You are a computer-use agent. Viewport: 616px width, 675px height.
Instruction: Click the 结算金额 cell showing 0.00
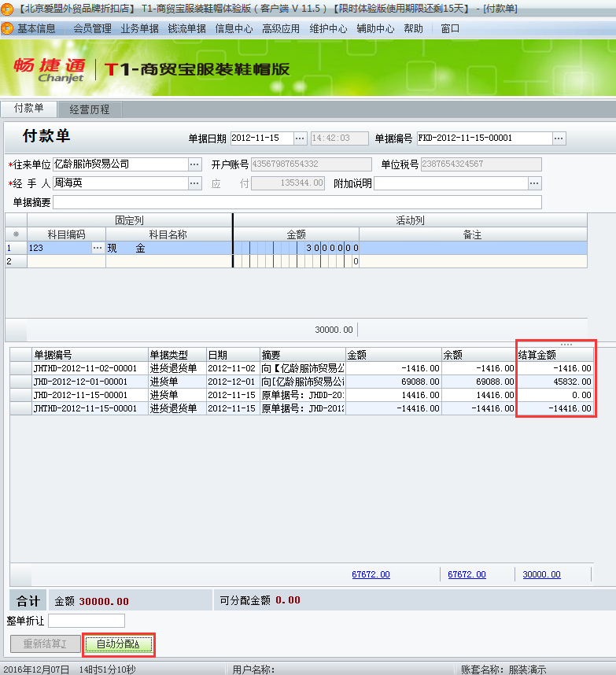(x=555, y=395)
